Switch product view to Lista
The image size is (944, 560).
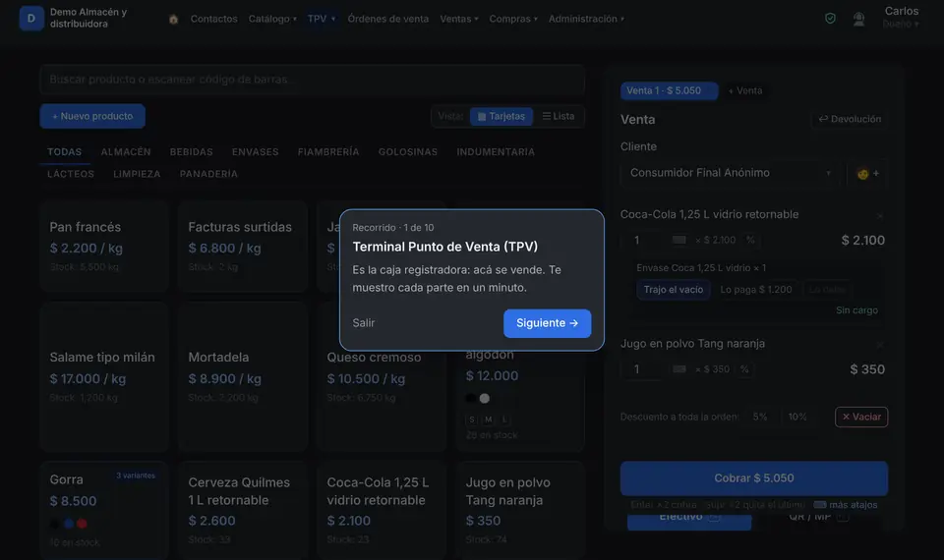pyautogui.click(x=559, y=116)
